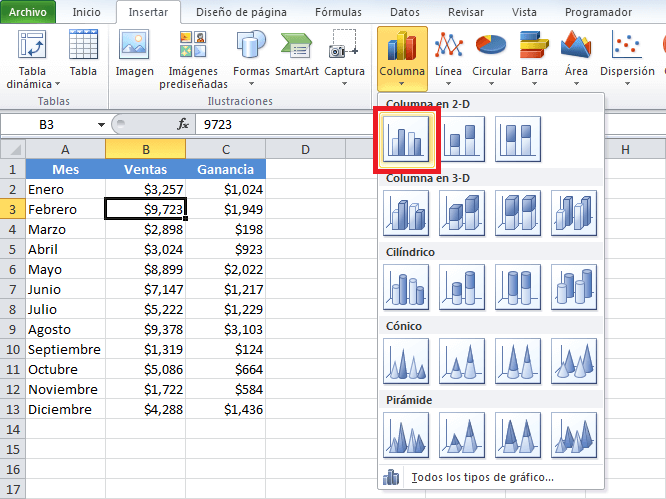Open the Línea chart dropdown
This screenshot has height=499, width=666.
pos(448,57)
